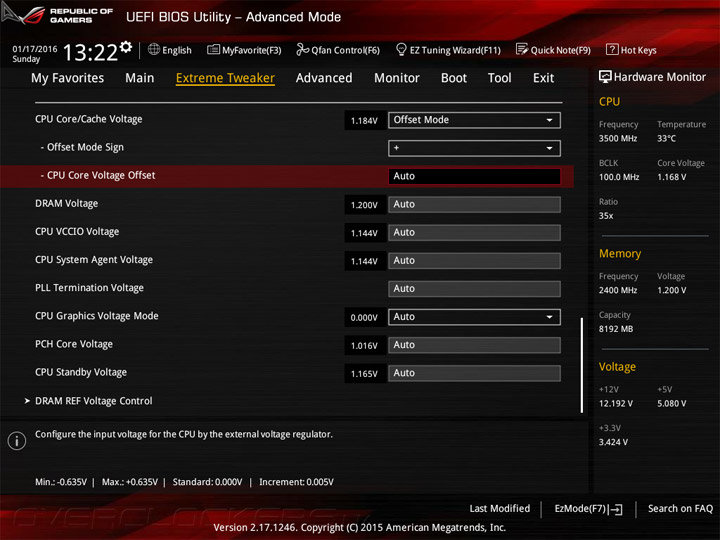Click the 3.424 V reading under +3.3V
Screen dimensions: 720x540
(613, 442)
